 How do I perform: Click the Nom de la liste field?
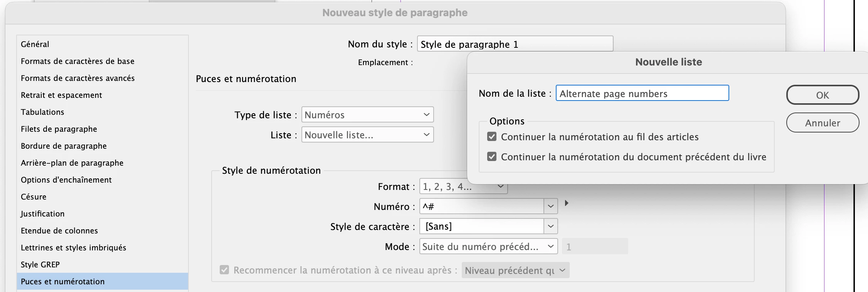pyautogui.click(x=642, y=94)
